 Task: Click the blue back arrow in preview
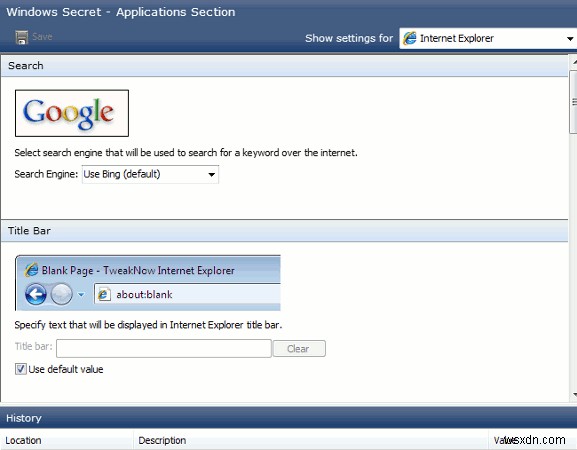click(x=36, y=294)
